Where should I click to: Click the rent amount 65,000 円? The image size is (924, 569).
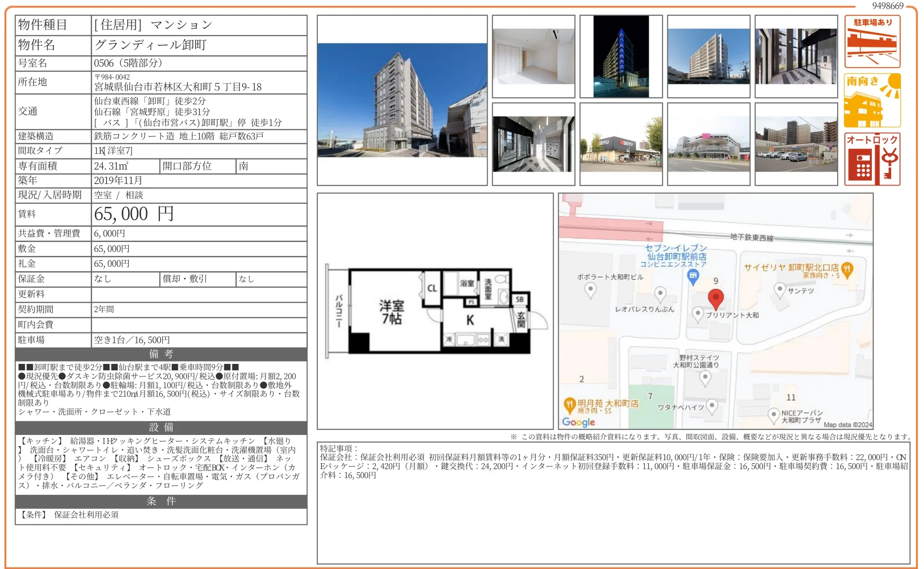coord(134,214)
